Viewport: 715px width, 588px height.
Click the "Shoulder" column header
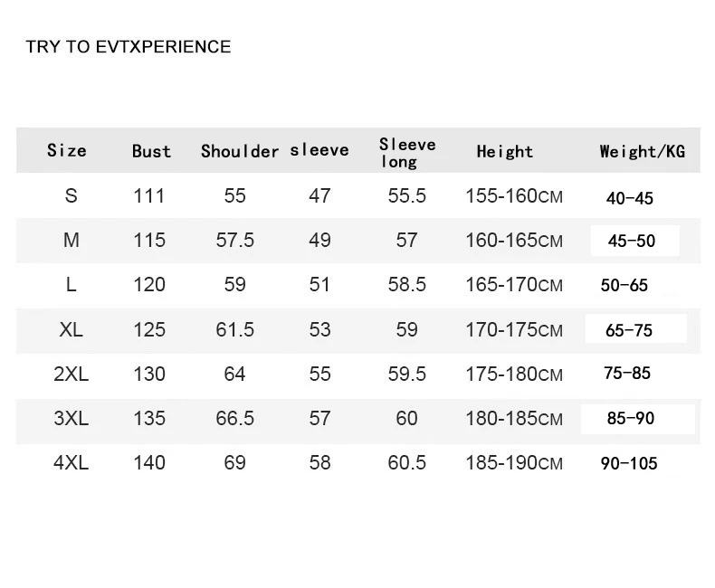click(x=240, y=151)
